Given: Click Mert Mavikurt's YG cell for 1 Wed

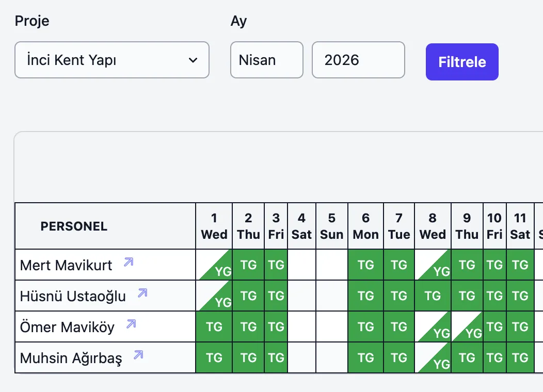Looking at the screenshot, I should [214, 265].
